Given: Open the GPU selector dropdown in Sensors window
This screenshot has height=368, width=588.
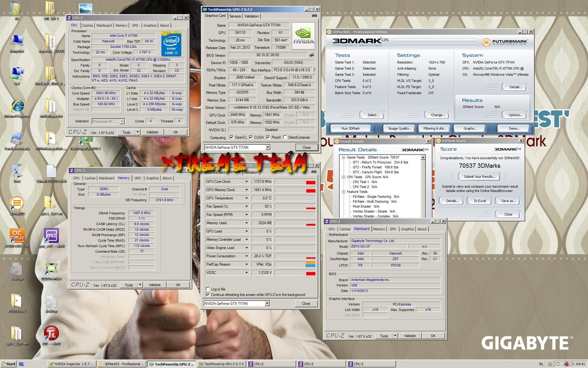Looking at the screenshot, I should pos(267,304).
